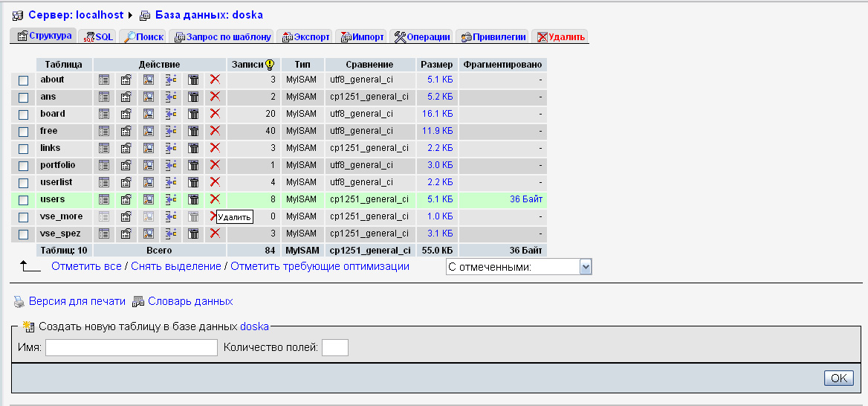Open structure icon for vse_more table
This screenshot has height=406, width=868.
pyautogui.click(x=126, y=216)
